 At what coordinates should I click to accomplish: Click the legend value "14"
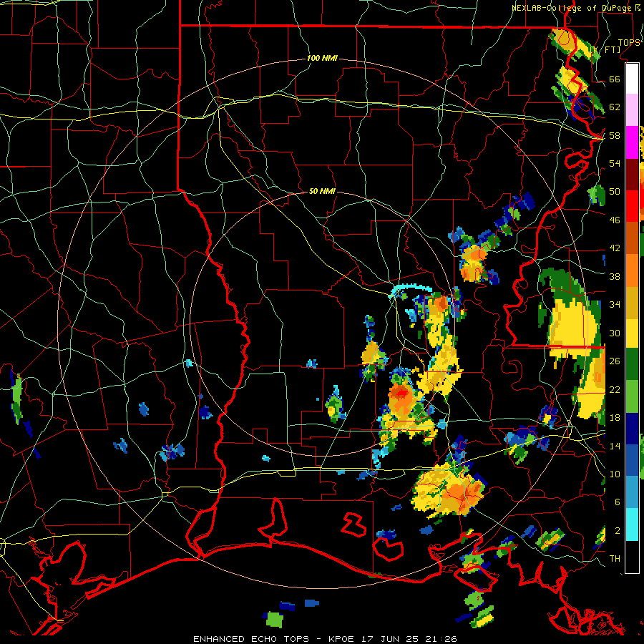click(x=615, y=446)
